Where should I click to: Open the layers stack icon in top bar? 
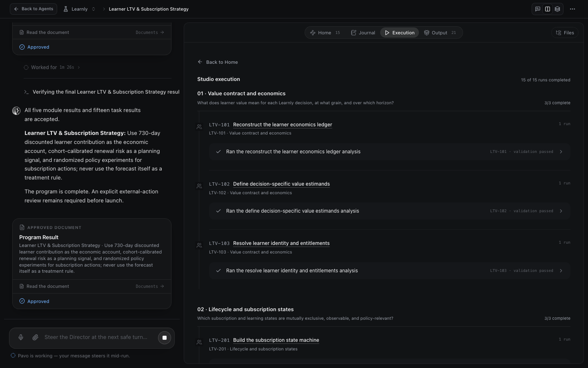click(557, 9)
